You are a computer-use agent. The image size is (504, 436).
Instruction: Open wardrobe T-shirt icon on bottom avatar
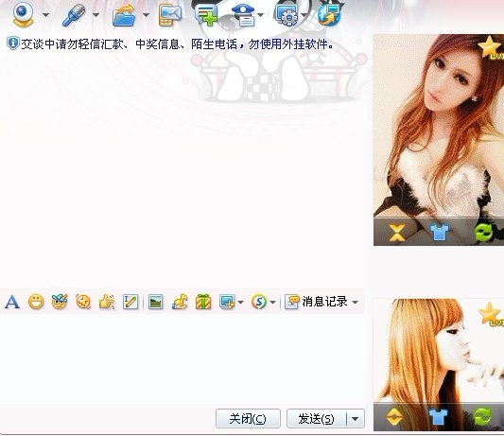(439, 417)
